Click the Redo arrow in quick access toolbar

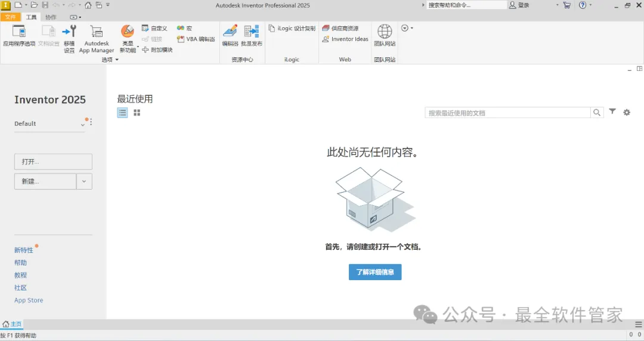click(x=72, y=5)
